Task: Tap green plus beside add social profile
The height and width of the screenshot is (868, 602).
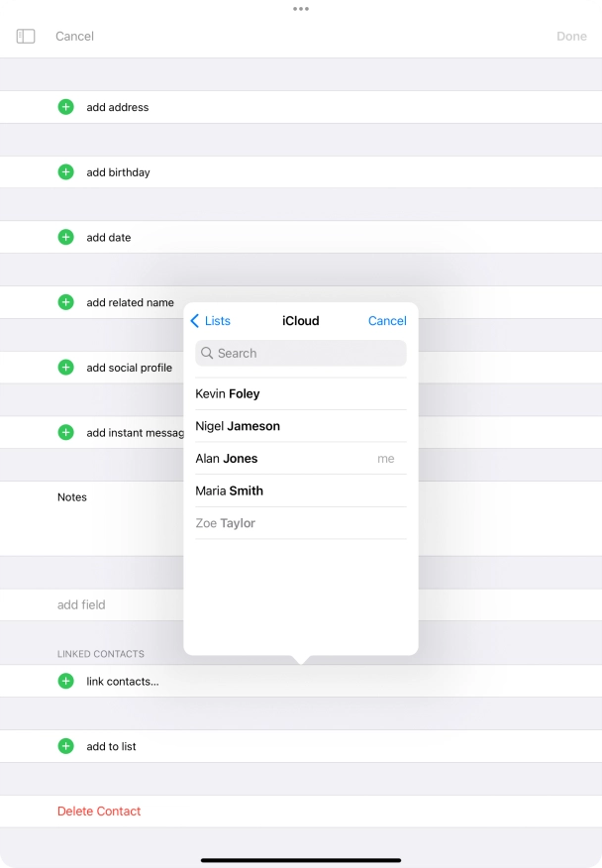Action: click(x=65, y=368)
